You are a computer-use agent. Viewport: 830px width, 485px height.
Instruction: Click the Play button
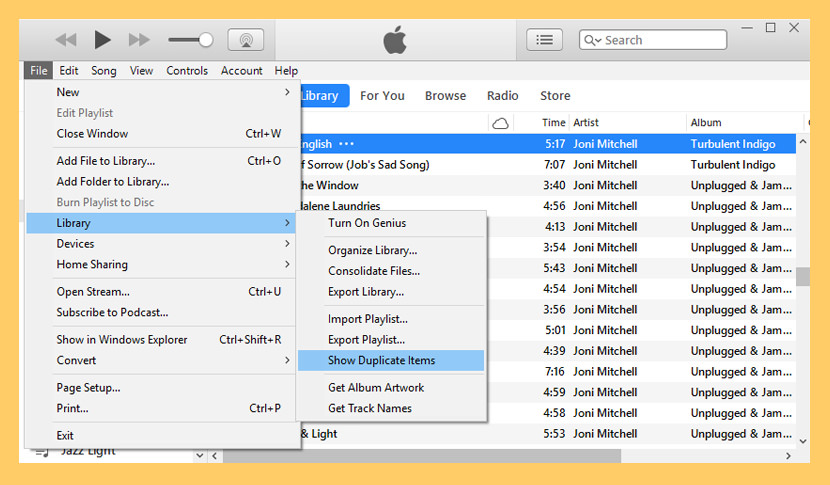click(x=102, y=40)
